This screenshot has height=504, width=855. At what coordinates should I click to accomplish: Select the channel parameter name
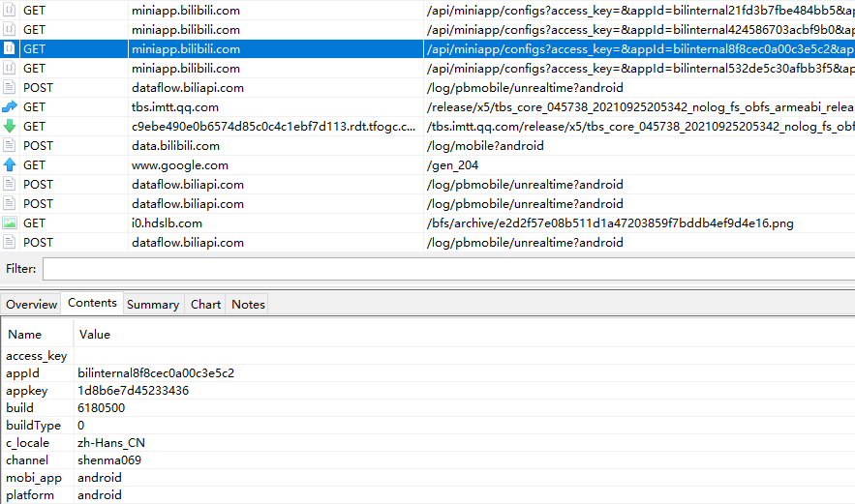[x=27, y=460]
